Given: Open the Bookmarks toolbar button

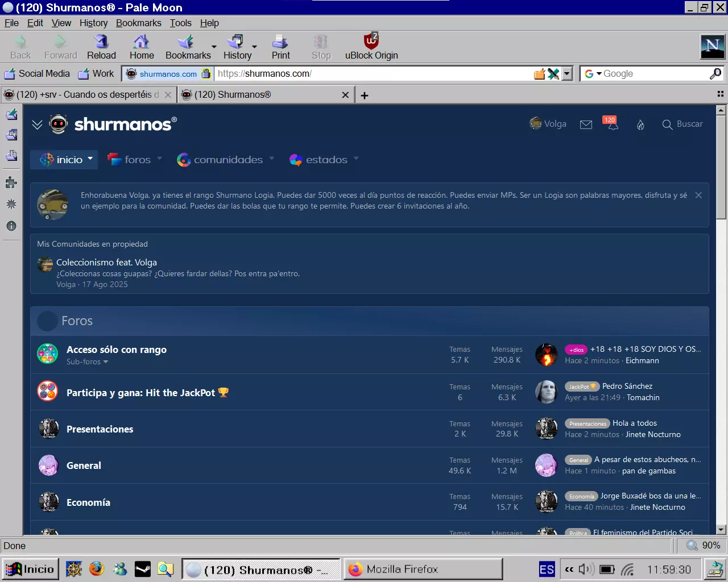Looking at the screenshot, I should [188, 47].
